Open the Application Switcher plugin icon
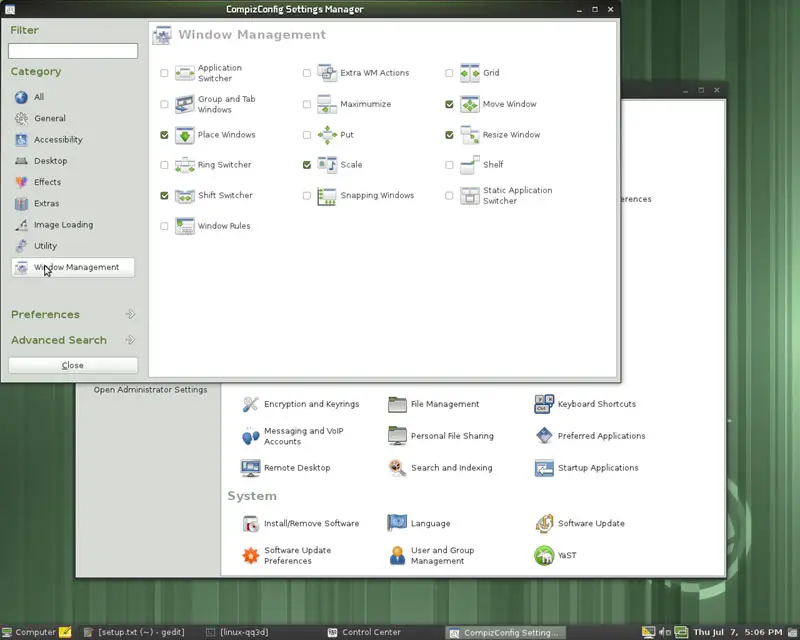The image size is (800, 640). (185, 73)
